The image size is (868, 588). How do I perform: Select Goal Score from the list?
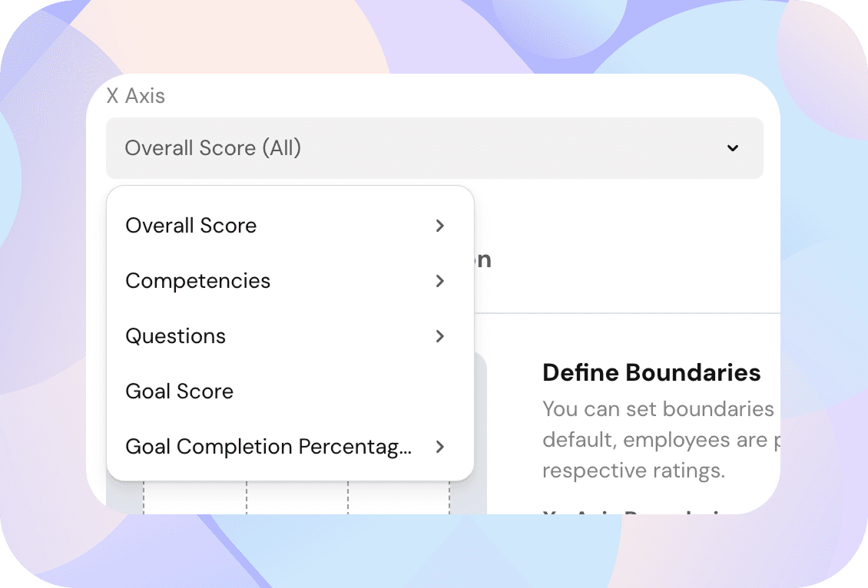(x=180, y=391)
